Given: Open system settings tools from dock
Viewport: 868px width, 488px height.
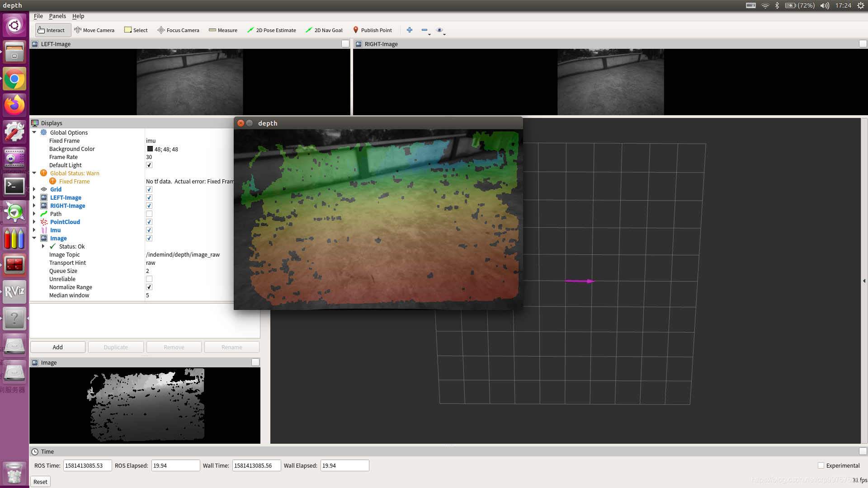Looking at the screenshot, I should pos(14,132).
